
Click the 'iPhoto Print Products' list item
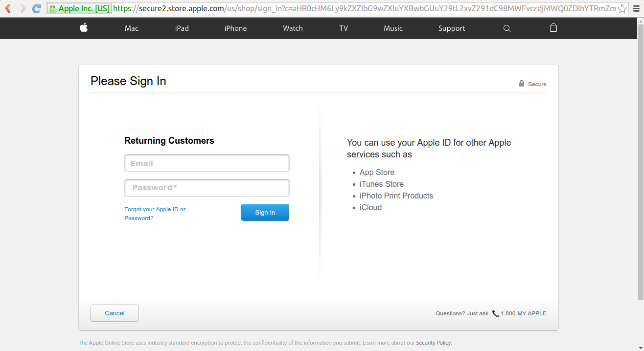[396, 196]
